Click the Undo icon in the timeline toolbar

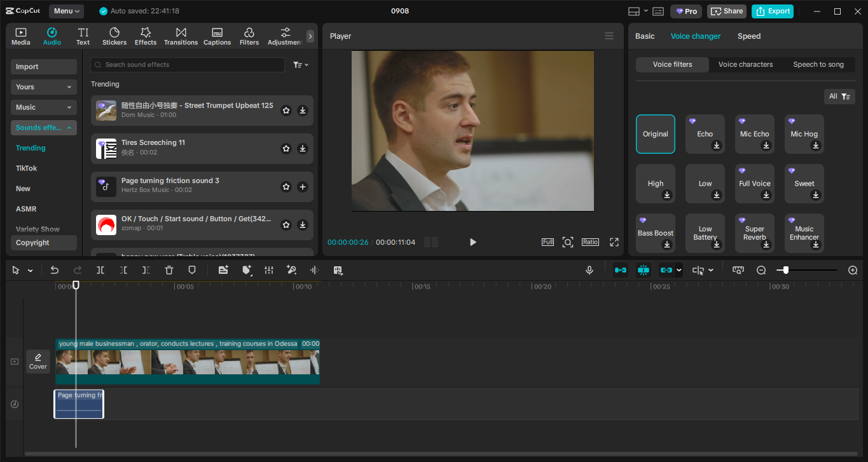click(54, 270)
